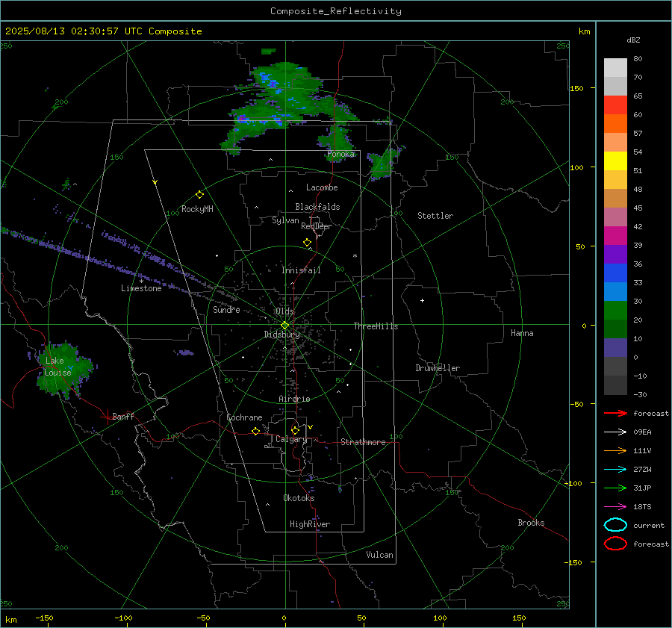Select the white 09EA arrow legend icon
This screenshot has height=628, width=672.
coord(615,432)
